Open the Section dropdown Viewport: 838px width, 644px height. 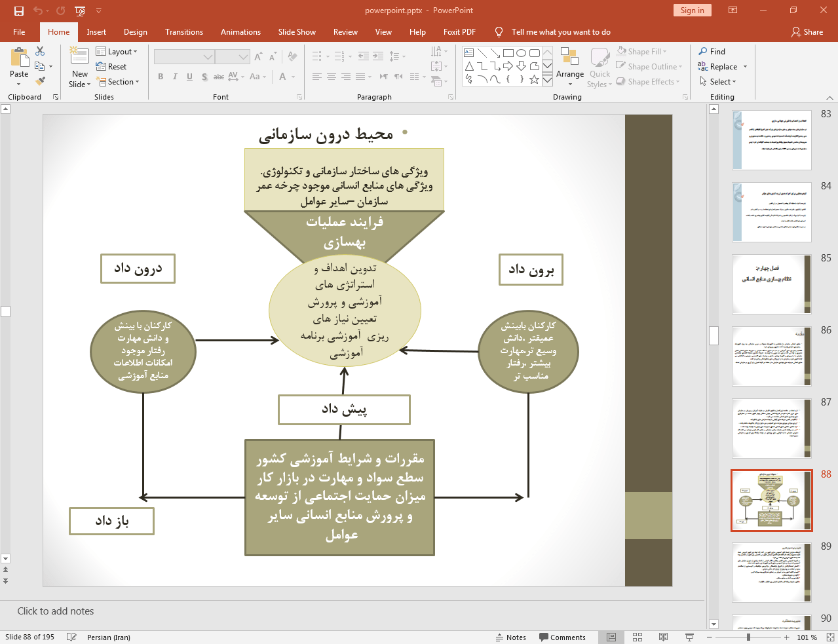[x=118, y=81]
